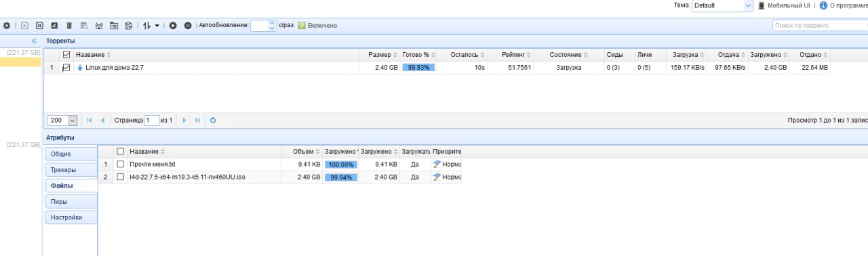
Task: Switch to the Пиры attributes tab
Action: click(x=71, y=201)
